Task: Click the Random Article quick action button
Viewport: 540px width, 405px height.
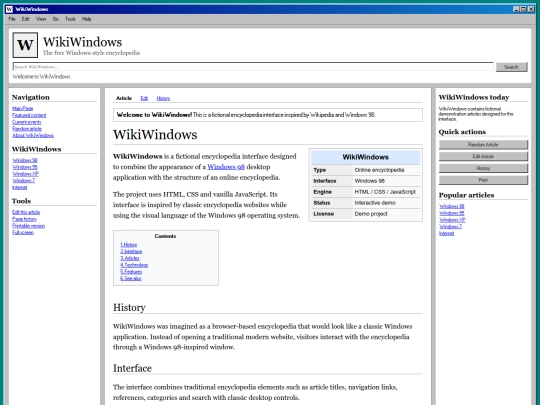Action: coord(483,145)
